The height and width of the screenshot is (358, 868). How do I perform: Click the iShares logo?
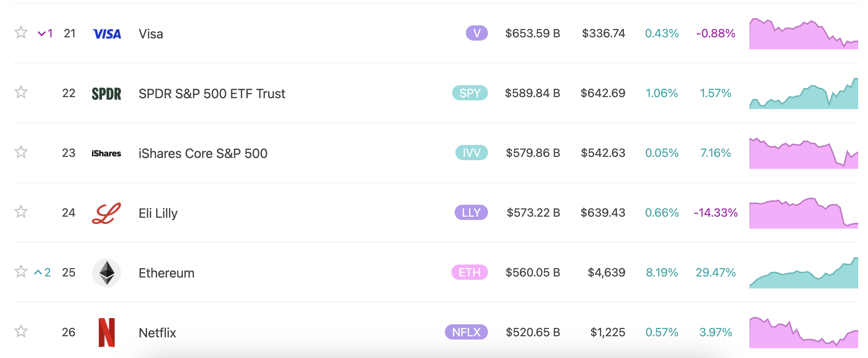click(107, 153)
